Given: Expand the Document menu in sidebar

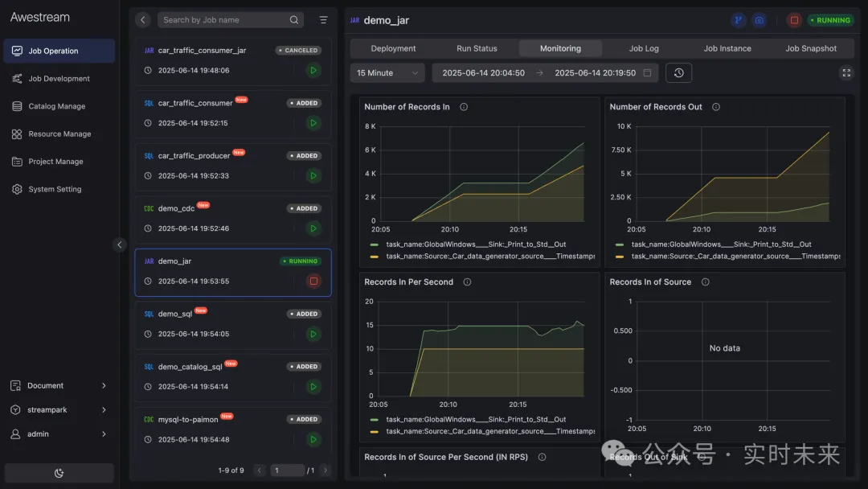Looking at the screenshot, I should tap(59, 385).
